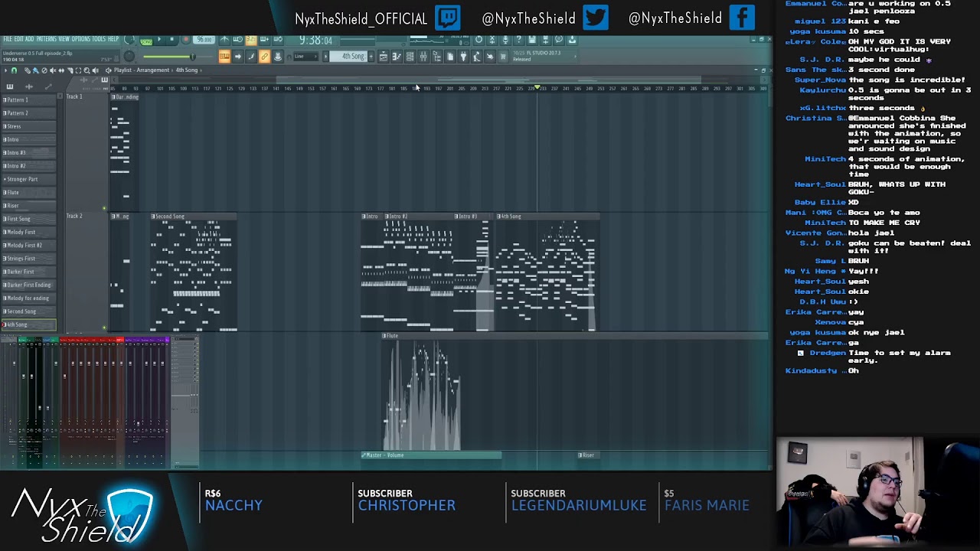Select the playlist Select tool

point(78,70)
